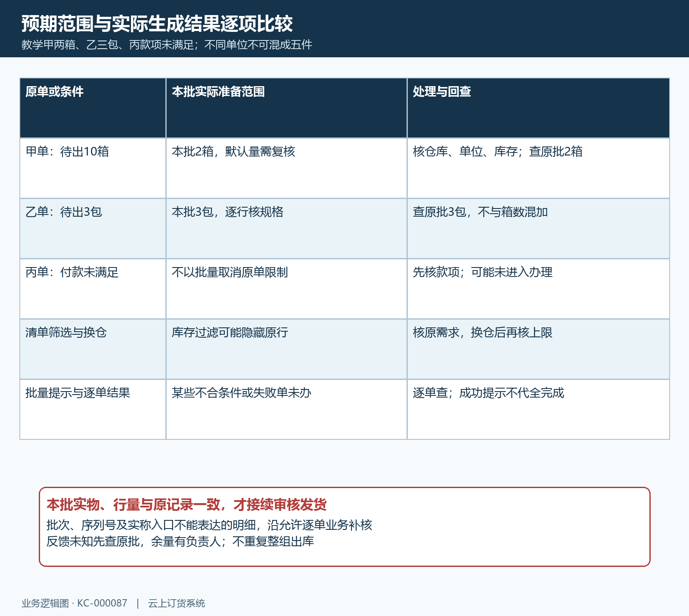689x616 pixels.
Task: Click the footer text 业务逻辑图 · KC-000087
Action: (x=74, y=604)
